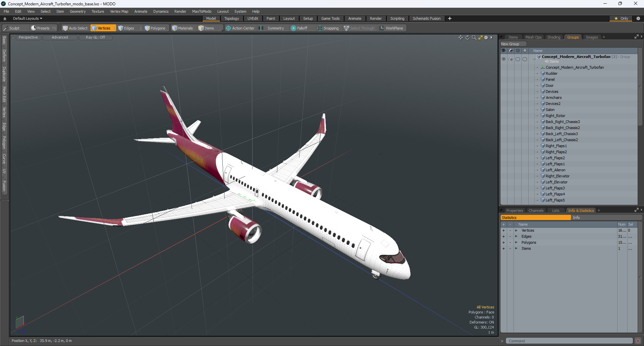Open the Vertex Map menu
Viewport: 644px width, 346px height.
coord(119,11)
